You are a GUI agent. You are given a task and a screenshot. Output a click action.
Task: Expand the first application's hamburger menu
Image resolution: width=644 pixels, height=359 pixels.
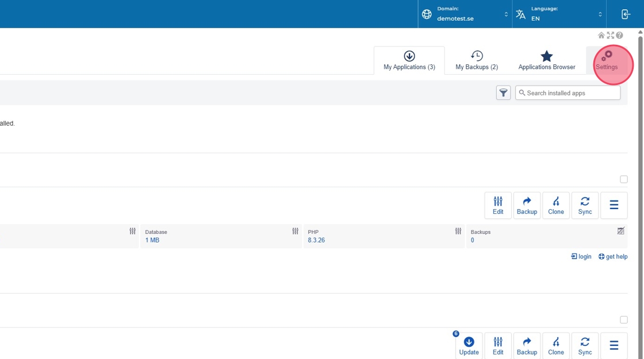click(x=614, y=205)
